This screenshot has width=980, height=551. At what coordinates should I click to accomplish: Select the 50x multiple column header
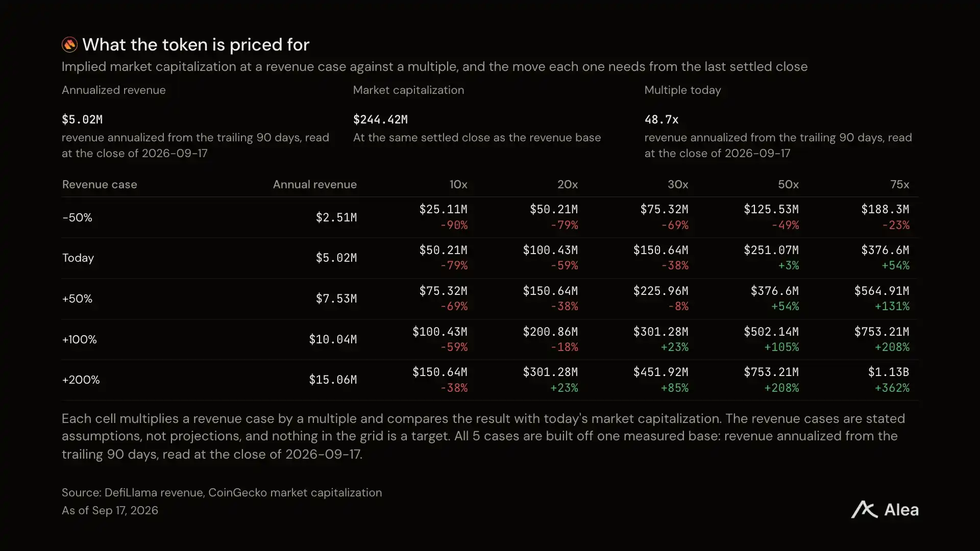[788, 184]
